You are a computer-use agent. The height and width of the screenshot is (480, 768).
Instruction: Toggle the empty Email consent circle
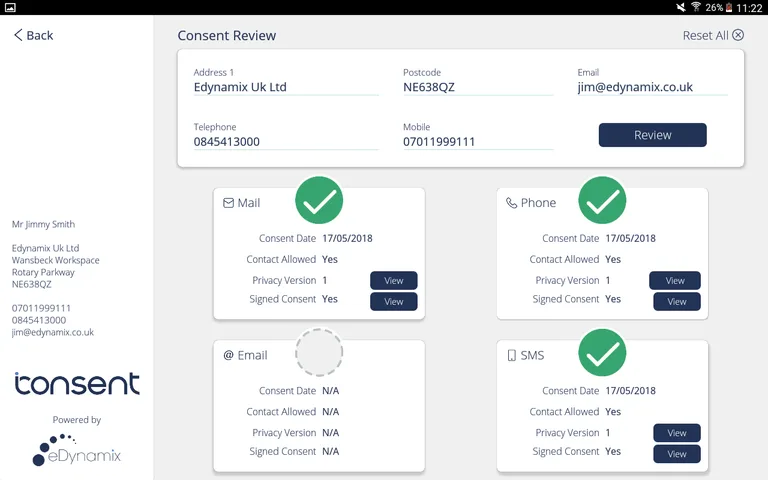pyautogui.click(x=319, y=352)
